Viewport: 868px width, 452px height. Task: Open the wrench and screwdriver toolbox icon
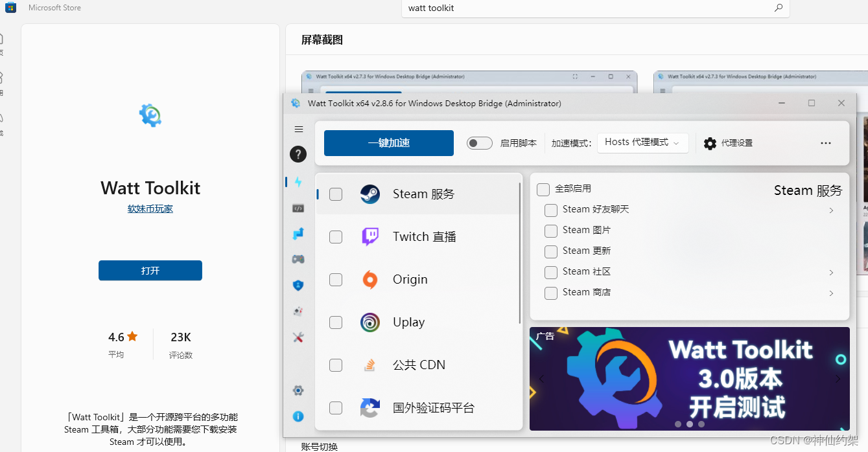pos(298,337)
